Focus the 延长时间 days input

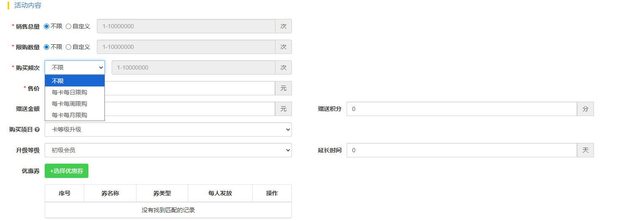[x=461, y=150]
